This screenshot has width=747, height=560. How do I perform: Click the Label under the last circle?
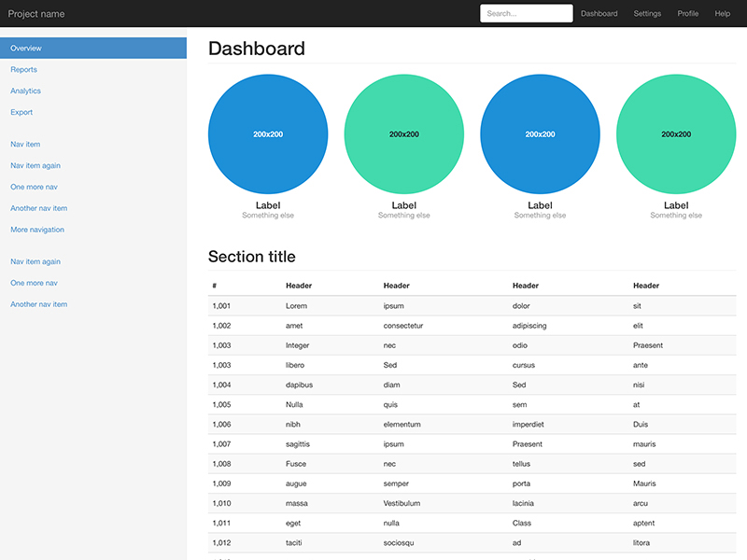click(675, 205)
